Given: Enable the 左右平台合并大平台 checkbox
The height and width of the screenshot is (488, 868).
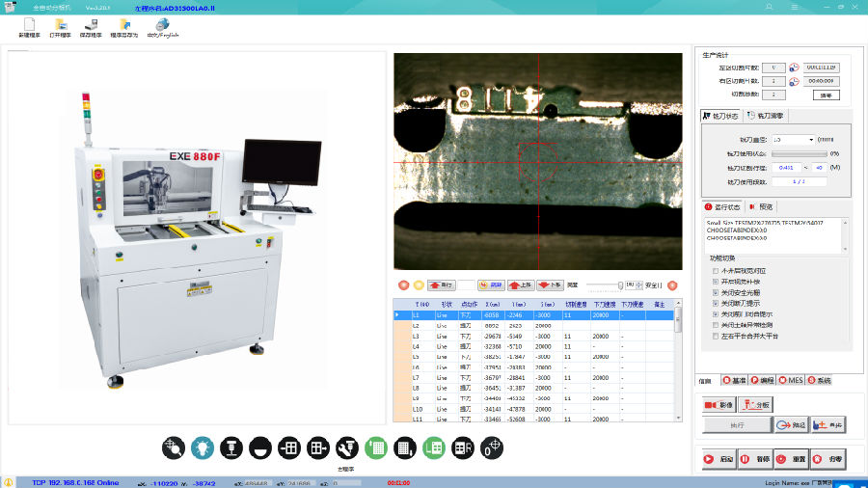Looking at the screenshot, I should pos(715,337).
